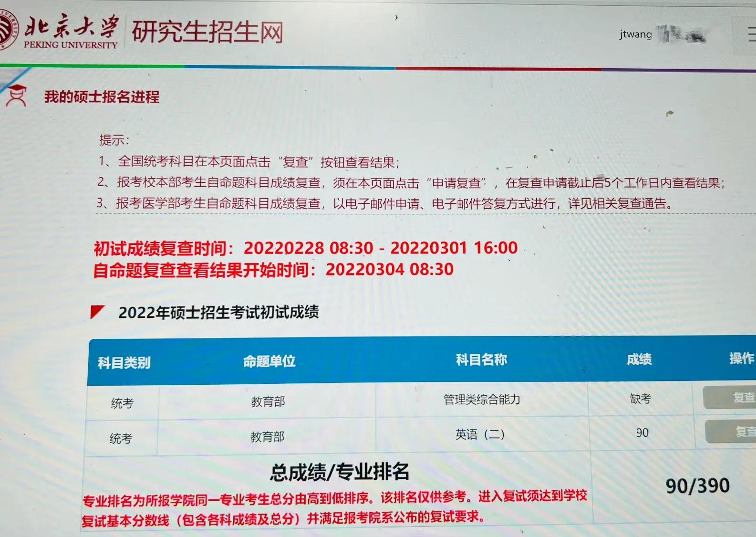Click 统考 cell in 英语（二） row

coord(121,438)
